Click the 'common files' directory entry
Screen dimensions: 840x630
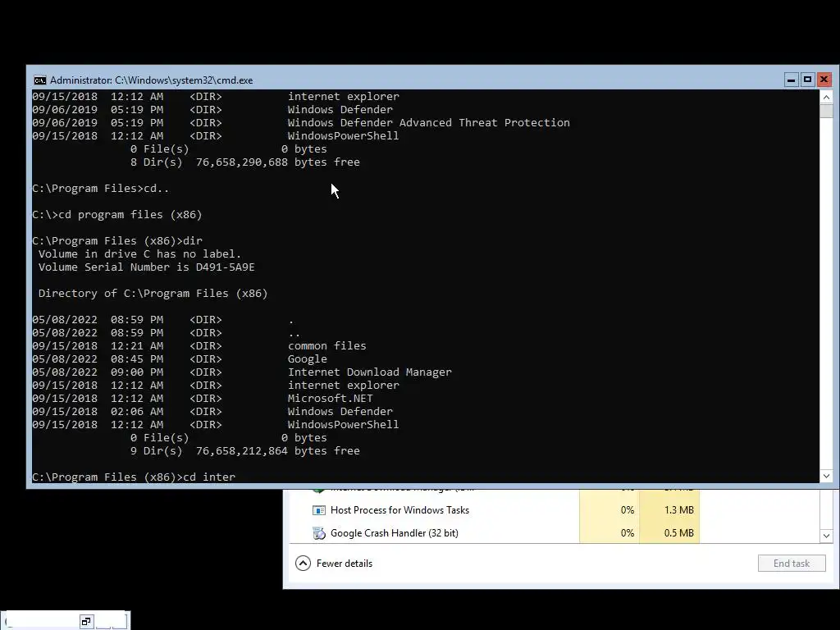coord(326,345)
